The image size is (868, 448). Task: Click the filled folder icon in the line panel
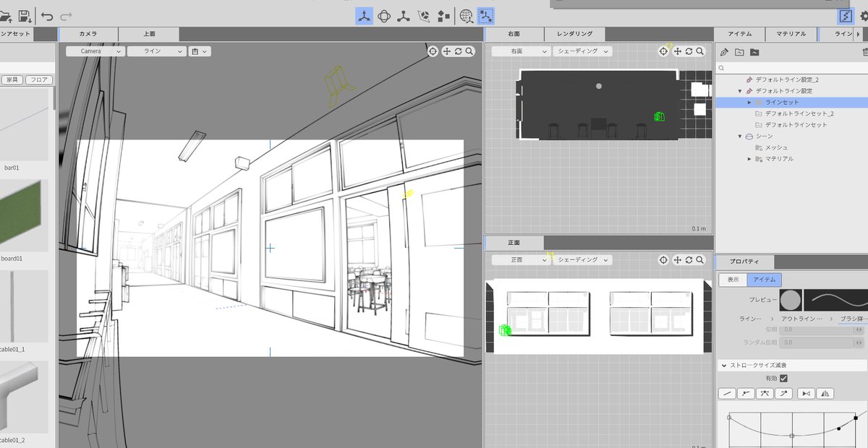[754, 52]
